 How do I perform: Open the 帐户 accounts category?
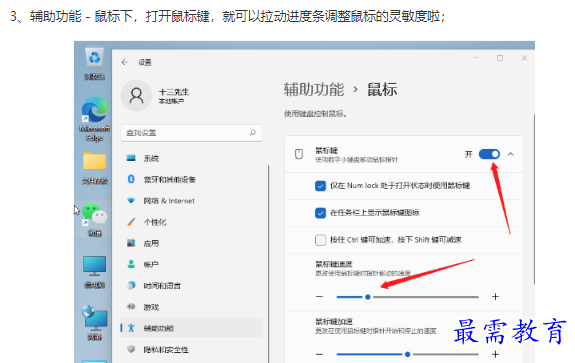click(191, 264)
